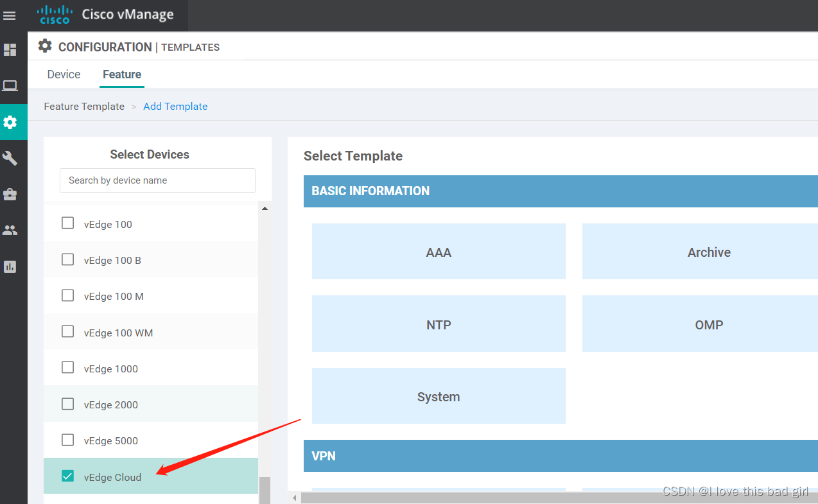This screenshot has width=818, height=504.
Task: Open the Dashboard icon in sidebar
Action: coord(10,49)
